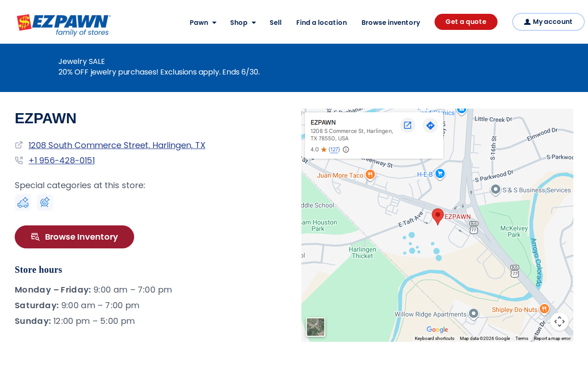Call the +1 956-428-0151 phone link
This screenshot has width=588, height=368.
point(62,161)
